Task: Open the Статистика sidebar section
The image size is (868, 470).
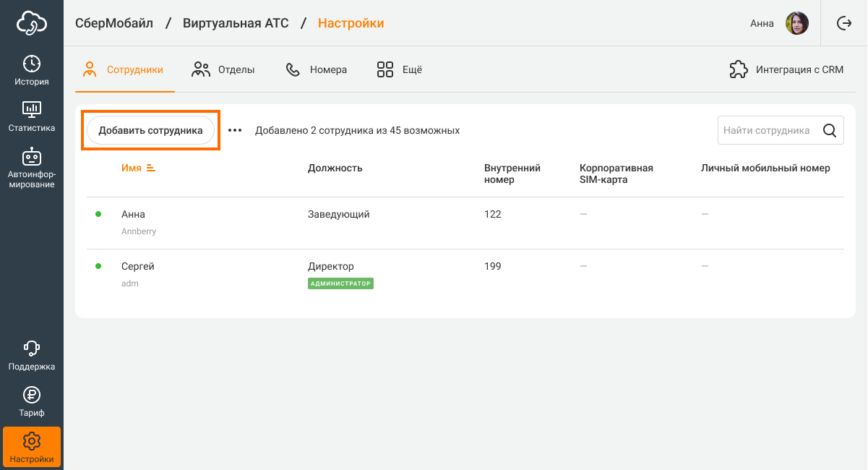Action: (32, 116)
